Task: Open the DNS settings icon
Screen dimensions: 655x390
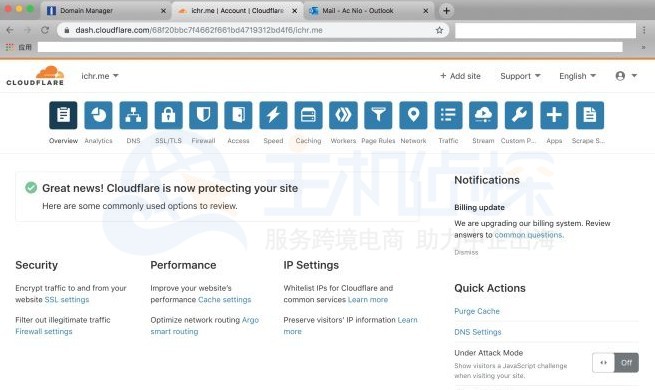Action: (133, 115)
